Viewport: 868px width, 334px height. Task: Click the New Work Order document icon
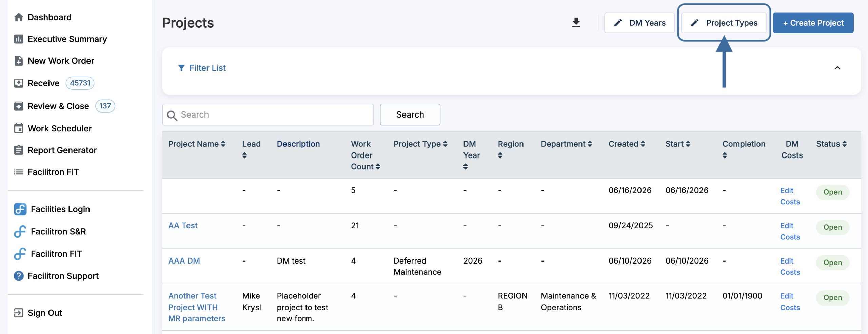coord(19,61)
